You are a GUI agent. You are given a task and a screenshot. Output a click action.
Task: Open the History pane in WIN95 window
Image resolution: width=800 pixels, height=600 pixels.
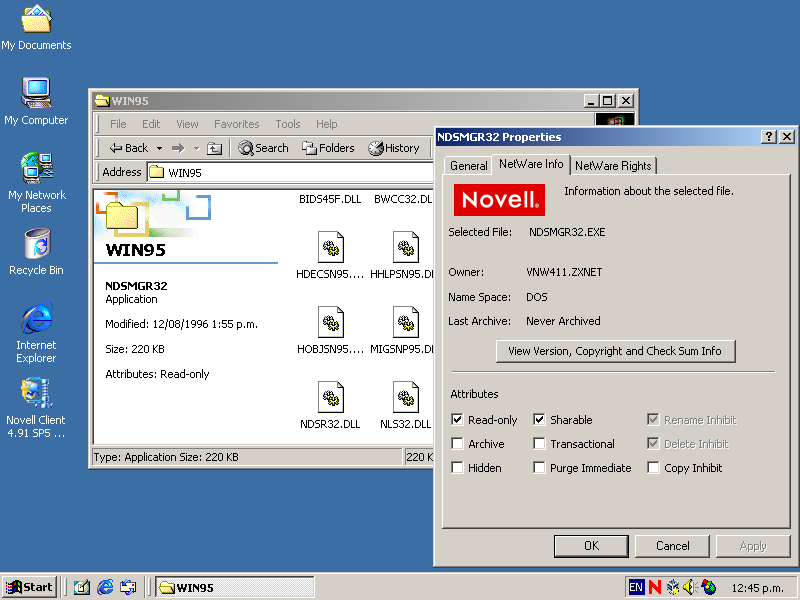pos(393,148)
